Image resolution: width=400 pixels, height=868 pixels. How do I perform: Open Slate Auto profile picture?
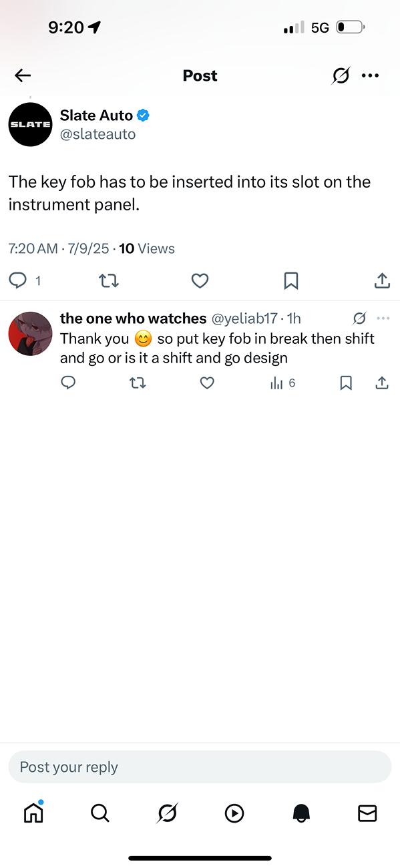tap(30, 124)
